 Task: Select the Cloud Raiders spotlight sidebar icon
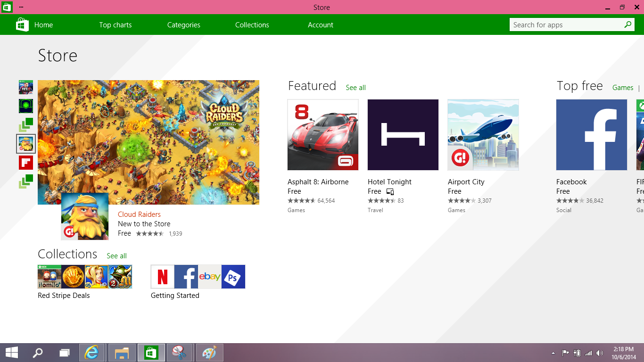26,144
